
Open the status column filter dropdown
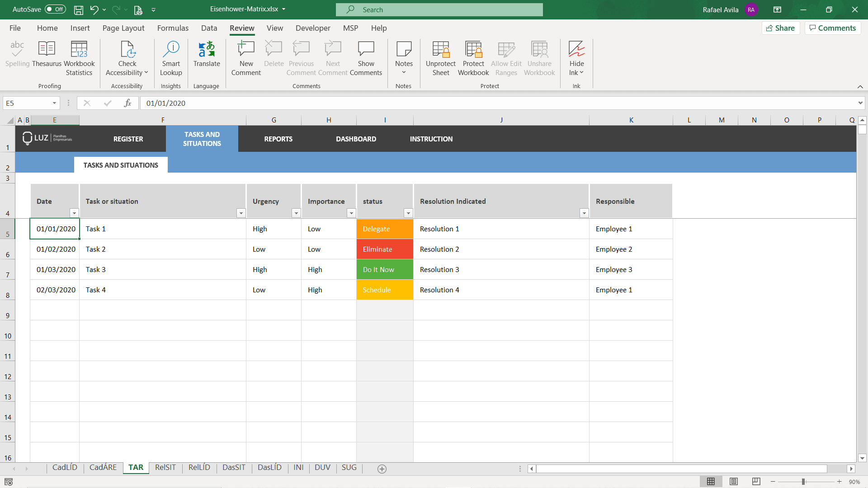[x=408, y=213]
